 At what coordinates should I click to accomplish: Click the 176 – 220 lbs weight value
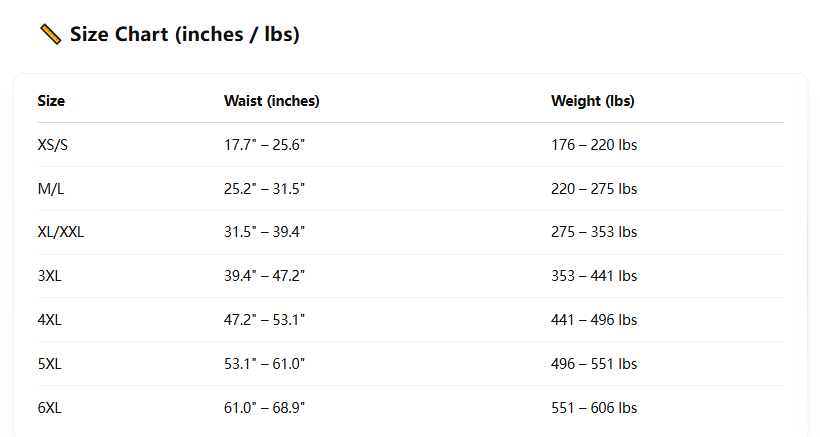pyautogui.click(x=594, y=145)
